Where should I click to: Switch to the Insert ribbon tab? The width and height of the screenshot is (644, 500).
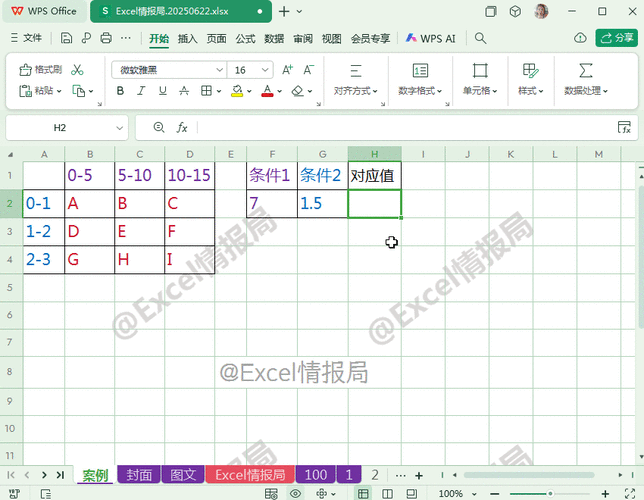pos(188,39)
